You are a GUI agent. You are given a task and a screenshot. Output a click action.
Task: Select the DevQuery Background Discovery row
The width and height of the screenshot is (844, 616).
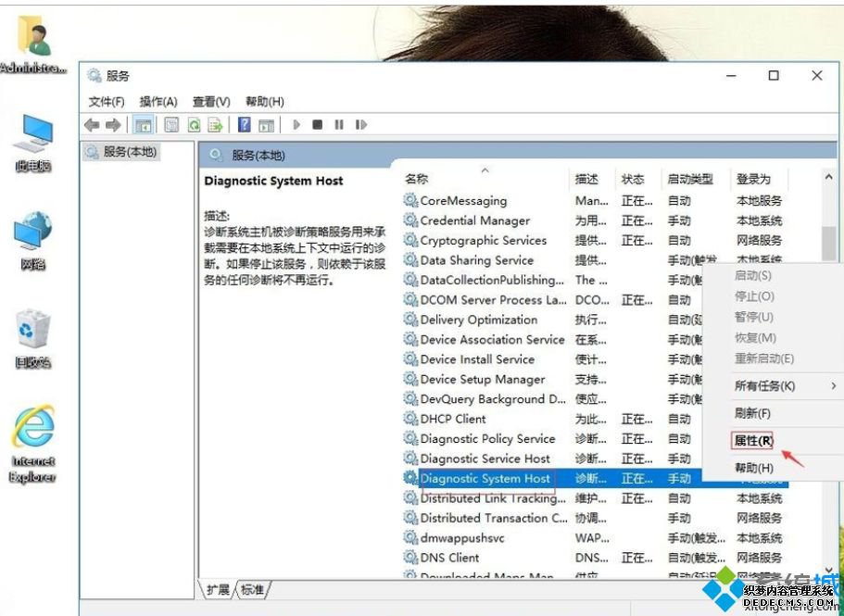point(553,399)
